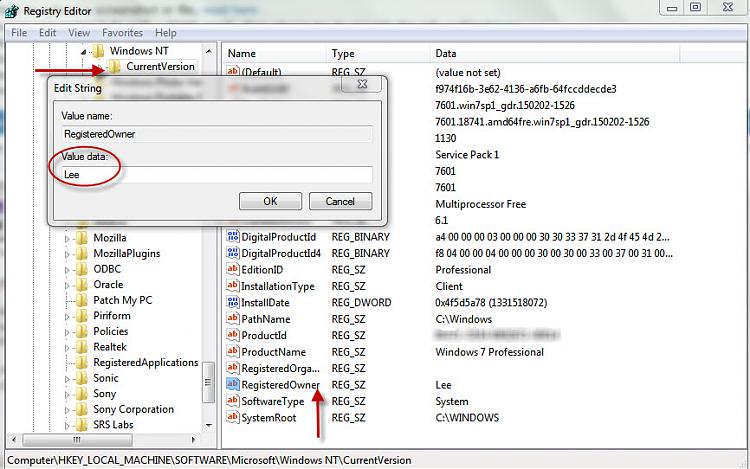The height and width of the screenshot is (469, 750).
Task: Click the Windows NT folder icon
Action: pyautogui.click(x=98, y=51)
